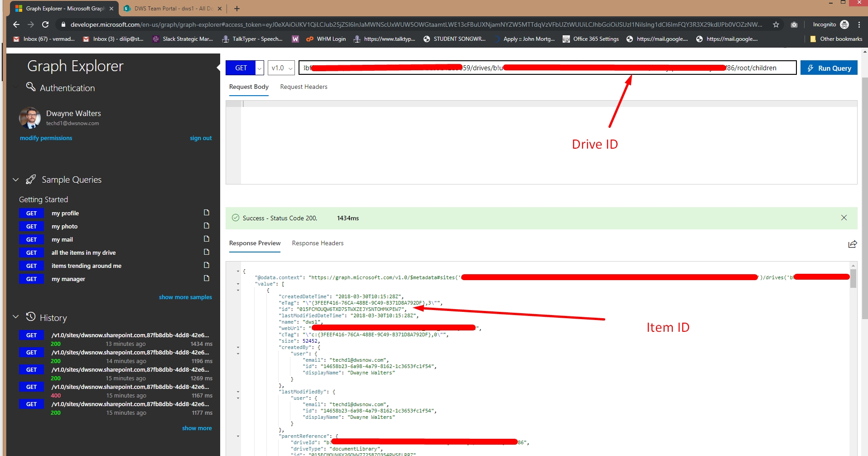Open docs icon for all items in drive

pyautogui.click(x=207, y=252)
